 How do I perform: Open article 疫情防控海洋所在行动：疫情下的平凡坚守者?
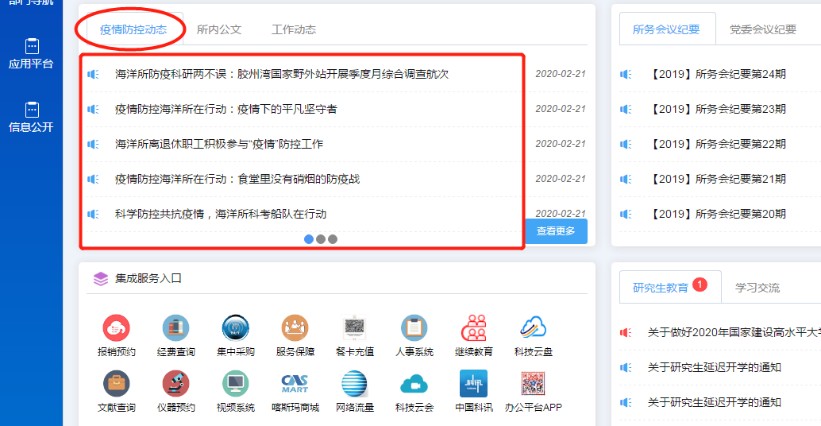click(226, 108)
